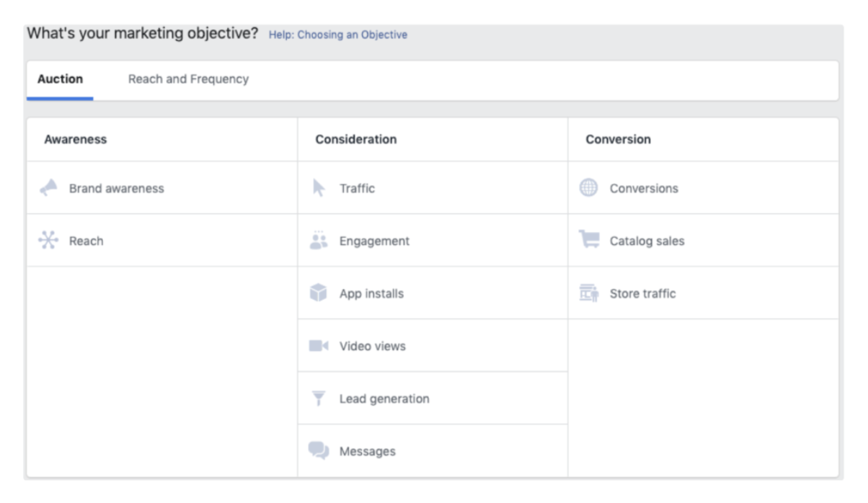Click the App installs box icon
868x503 pixels.
319,293
